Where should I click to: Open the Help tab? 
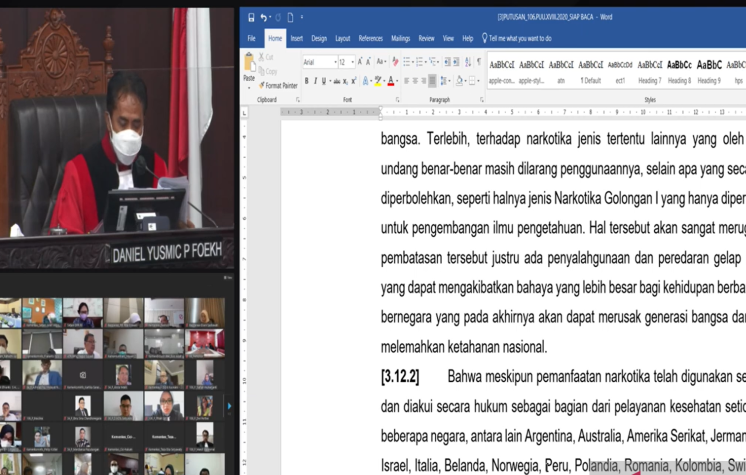coord(468,39)
